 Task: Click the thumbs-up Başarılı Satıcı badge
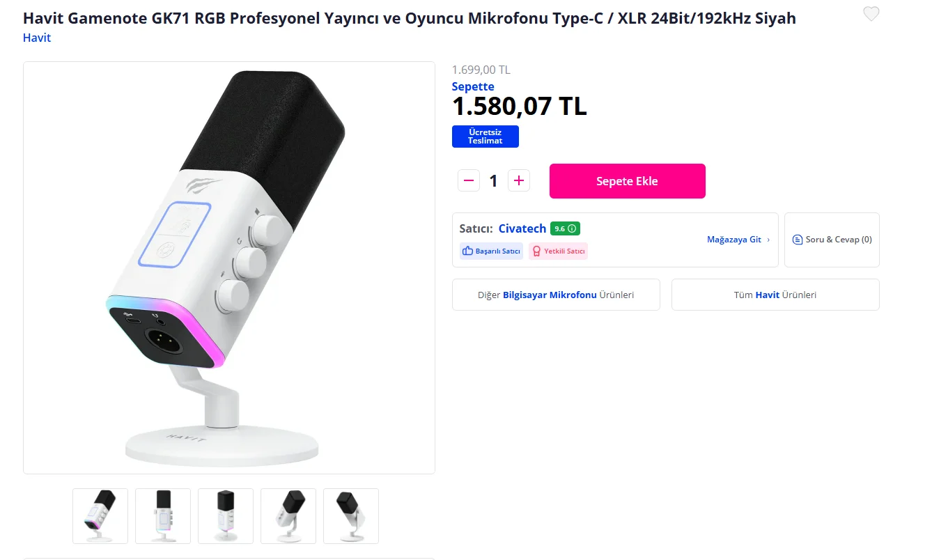[x=491, y=251]
